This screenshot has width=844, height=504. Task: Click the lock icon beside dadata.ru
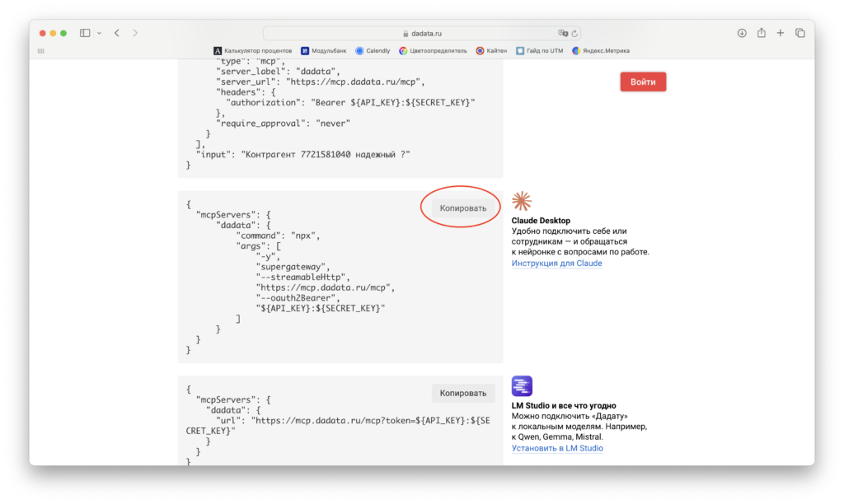406,33
